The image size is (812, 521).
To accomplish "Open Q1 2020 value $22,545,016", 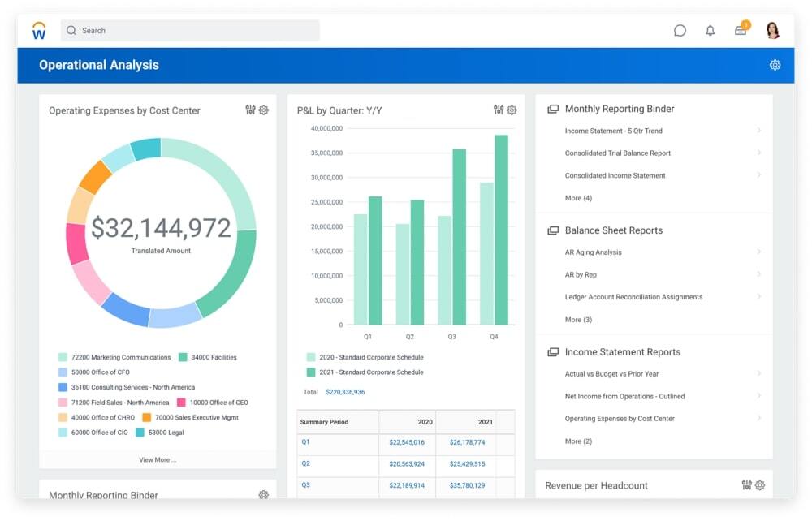I will point(407,442).
